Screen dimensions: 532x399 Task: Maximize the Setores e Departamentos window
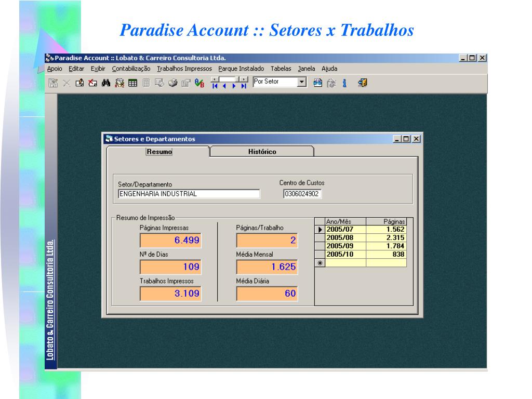coord(406,139)
